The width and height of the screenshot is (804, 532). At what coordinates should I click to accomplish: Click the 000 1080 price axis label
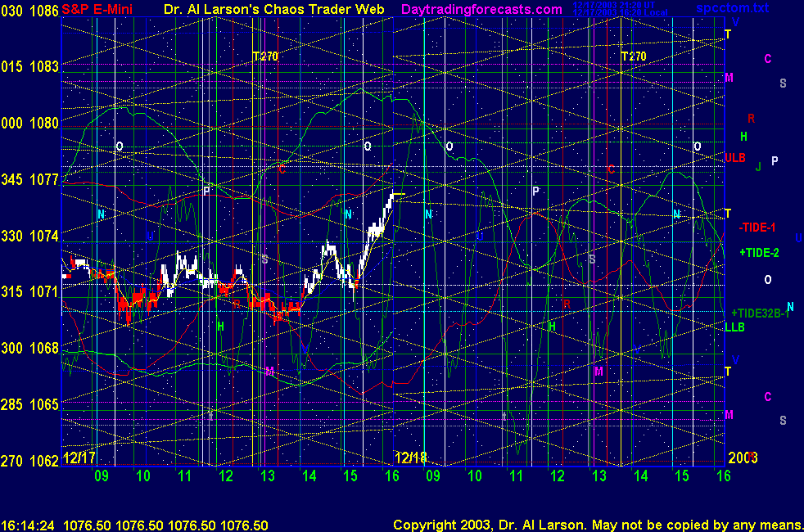coord(29,123)
